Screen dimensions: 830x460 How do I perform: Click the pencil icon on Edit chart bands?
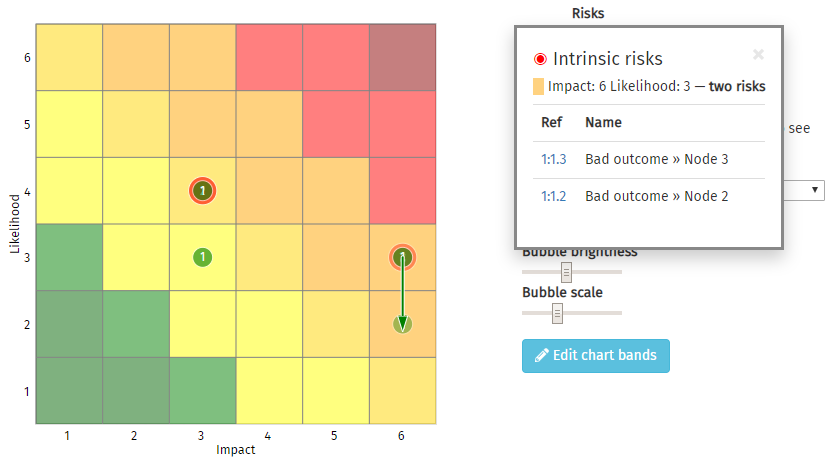pos(542,356)
